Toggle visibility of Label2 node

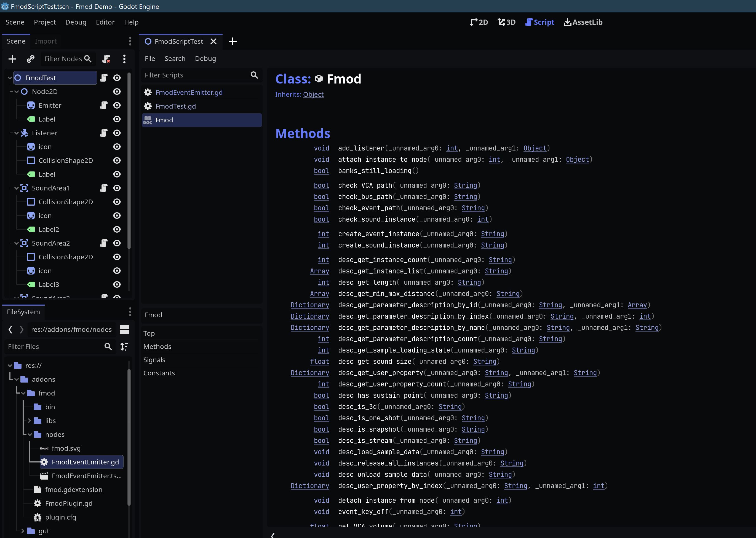(117, 229)
